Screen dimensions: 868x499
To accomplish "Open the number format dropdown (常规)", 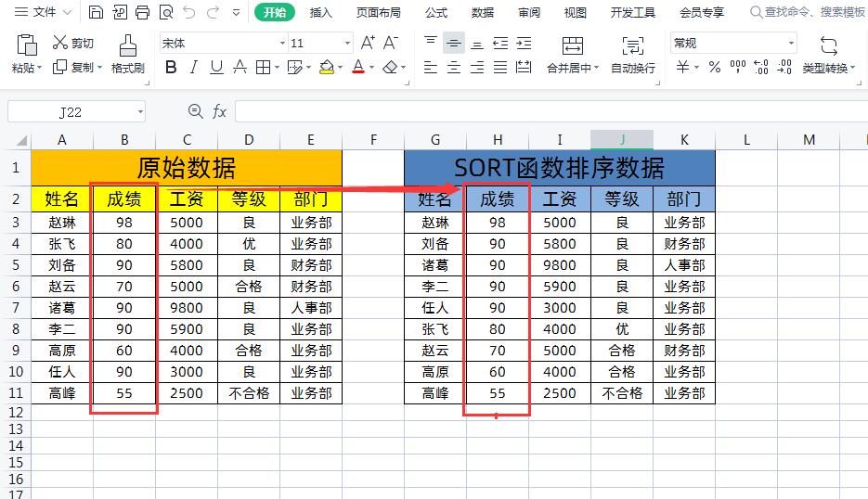I will (x=791, y=44).
